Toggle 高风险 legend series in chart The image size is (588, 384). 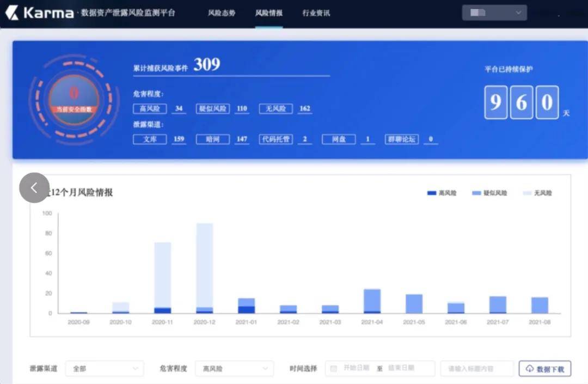442,193
